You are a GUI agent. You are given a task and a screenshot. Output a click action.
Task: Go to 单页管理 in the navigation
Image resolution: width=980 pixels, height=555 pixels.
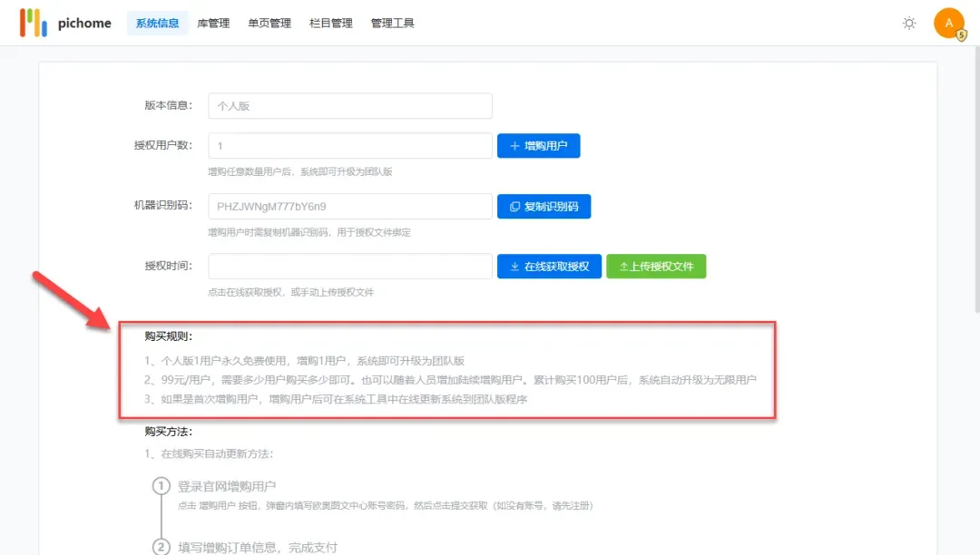(x=269, y=24)
